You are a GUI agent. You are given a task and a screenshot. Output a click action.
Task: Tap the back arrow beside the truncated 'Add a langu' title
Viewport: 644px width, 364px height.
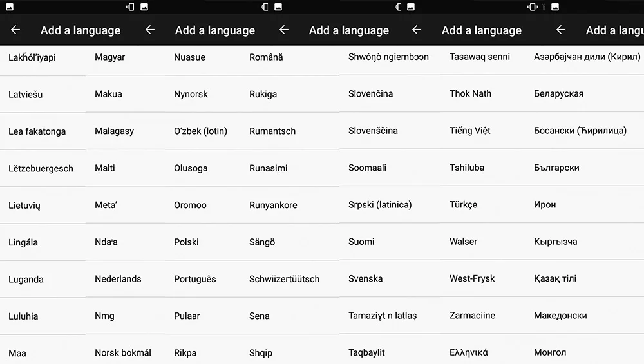[x=561, y=30]
